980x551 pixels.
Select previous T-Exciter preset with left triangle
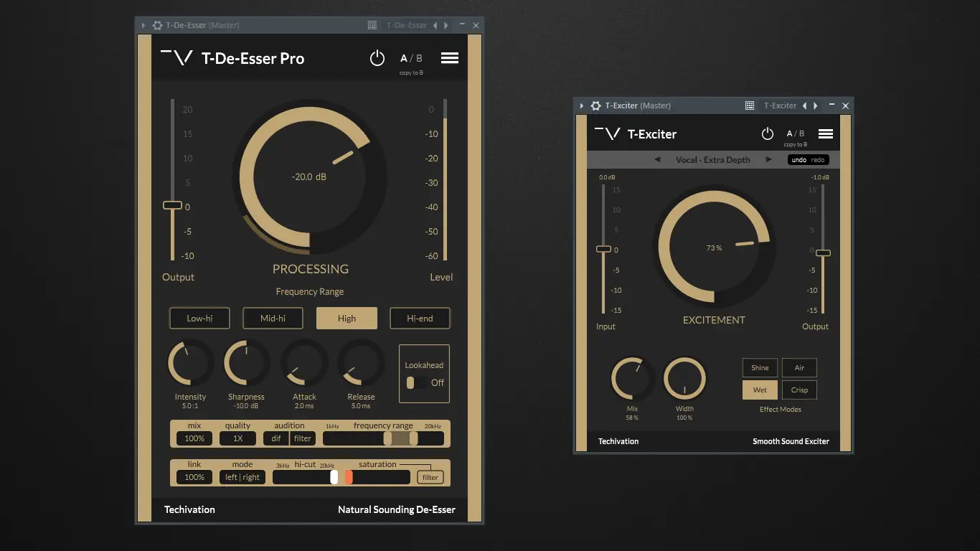point(658,159)
